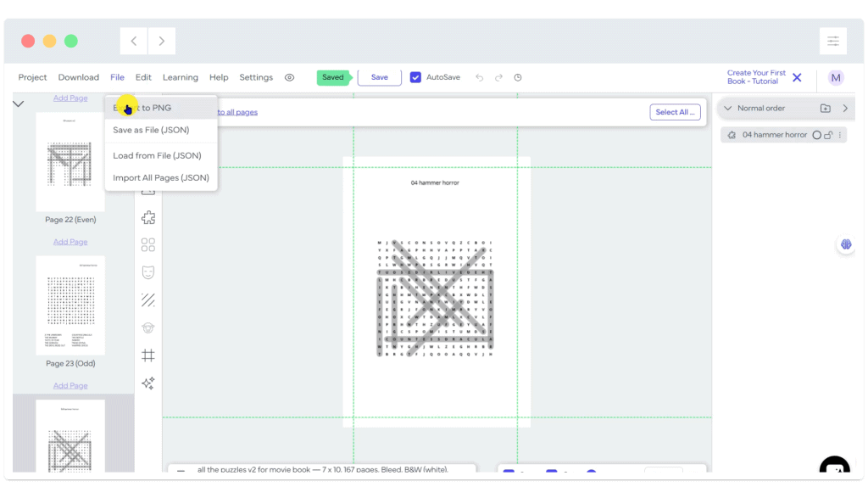
Task: Click the redo arrow icon
Action: point(498,77)
